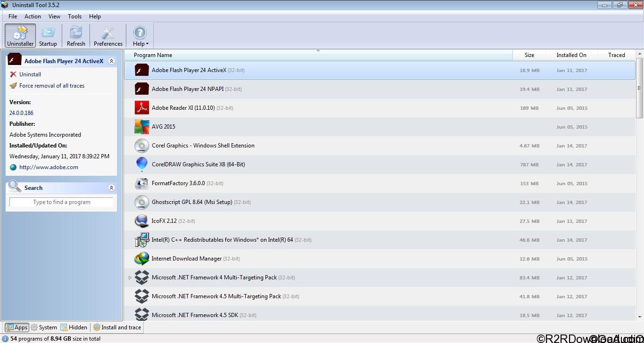Sort by Traced column header
The width and height of the screenshot is (644, 343).
point(616,55)
